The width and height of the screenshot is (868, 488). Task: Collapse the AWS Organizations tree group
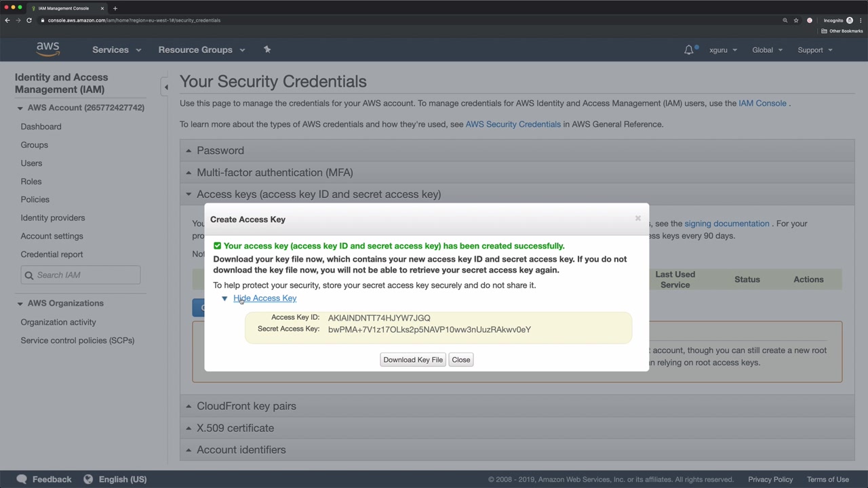[20, 304]
